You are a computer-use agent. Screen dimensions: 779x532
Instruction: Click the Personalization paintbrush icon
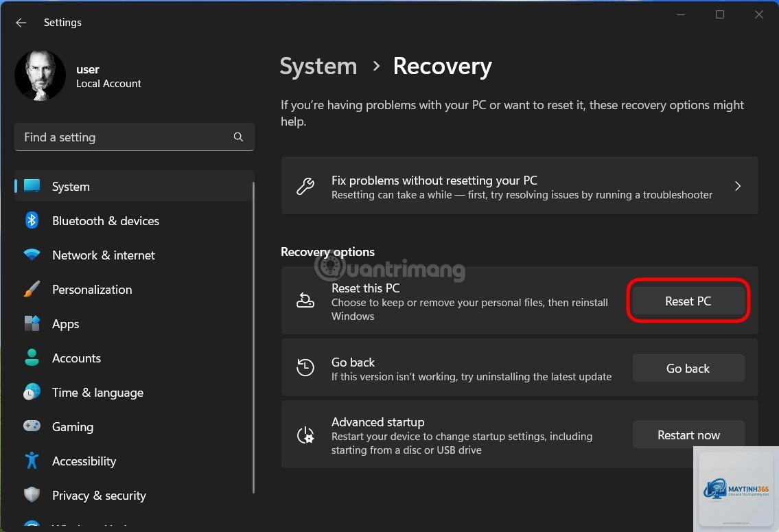32,289
